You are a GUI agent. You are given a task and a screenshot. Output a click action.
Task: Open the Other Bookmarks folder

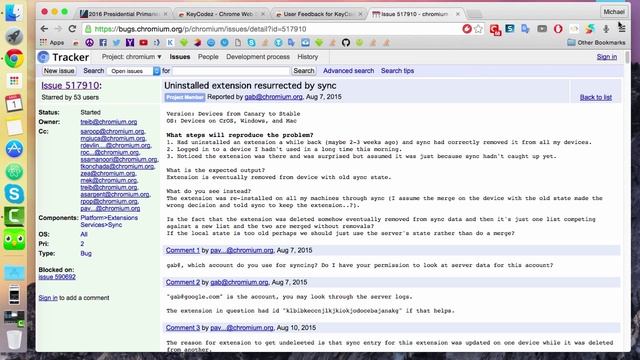coord(596,42)
